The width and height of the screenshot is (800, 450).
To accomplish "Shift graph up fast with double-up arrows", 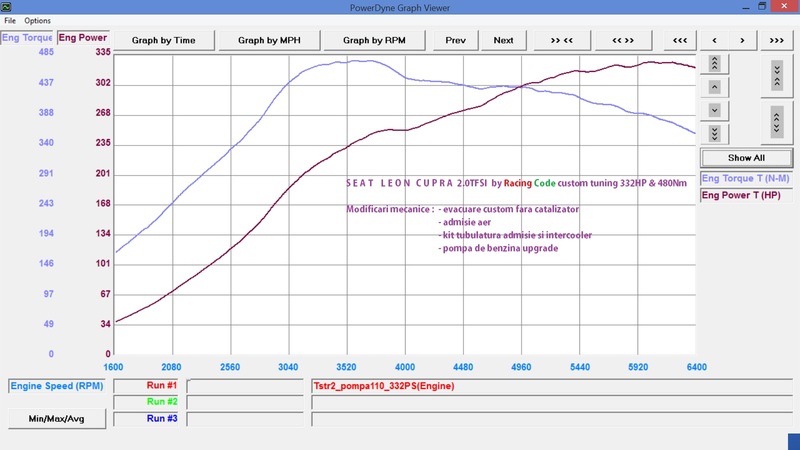I will [714, 64].
